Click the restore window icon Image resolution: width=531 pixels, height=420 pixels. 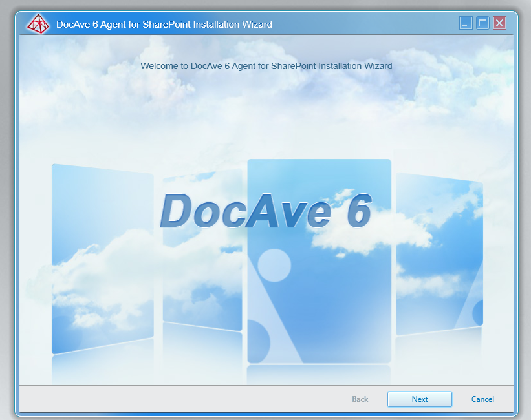tap(482, 23)
